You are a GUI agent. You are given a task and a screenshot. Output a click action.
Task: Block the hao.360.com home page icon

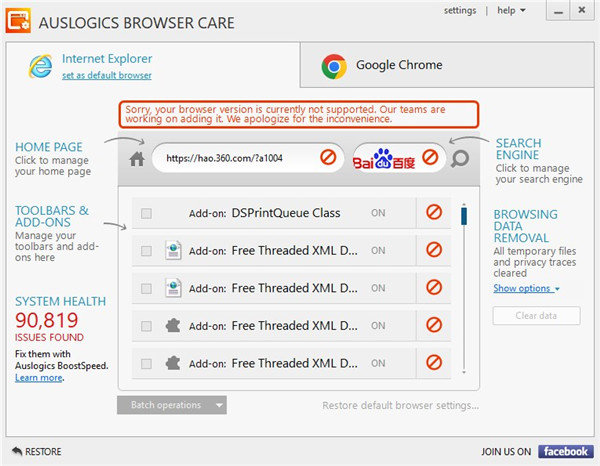[328, 157]
